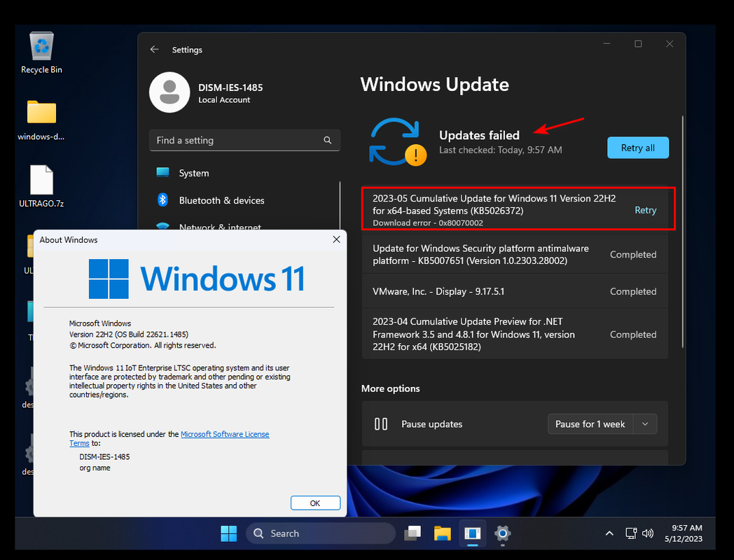
Task: Click the Last checked: Today, 9:57 AM text
Action: click(x=500, y=150)
